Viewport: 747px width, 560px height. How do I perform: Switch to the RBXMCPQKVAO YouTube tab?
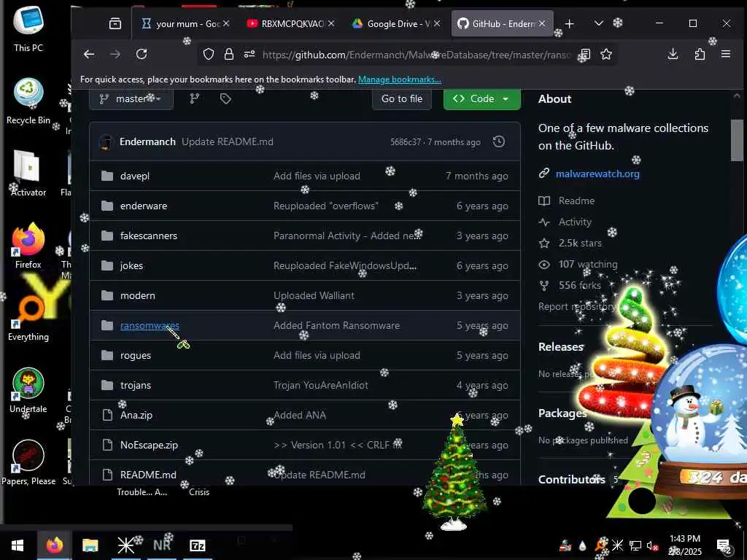pyautogui.click(x=292, y=23)
